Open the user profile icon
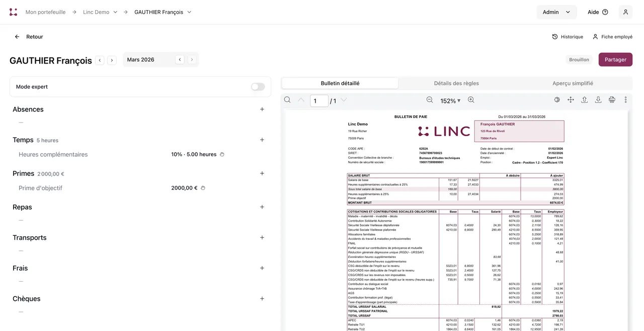 point(625,12)
